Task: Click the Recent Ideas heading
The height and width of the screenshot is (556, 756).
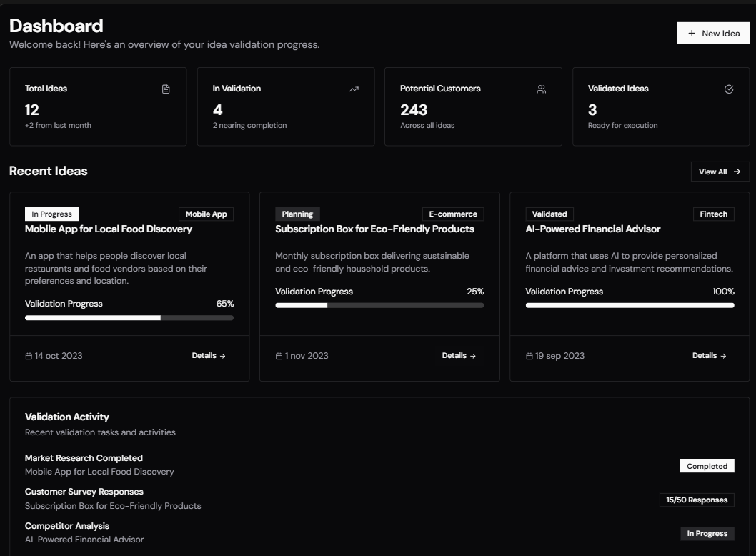Action: [x=48, y=172]
